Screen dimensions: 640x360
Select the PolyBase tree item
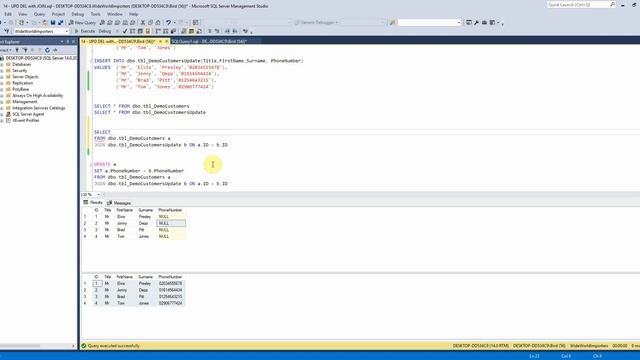pyautogui.click(x=20, y=89)
